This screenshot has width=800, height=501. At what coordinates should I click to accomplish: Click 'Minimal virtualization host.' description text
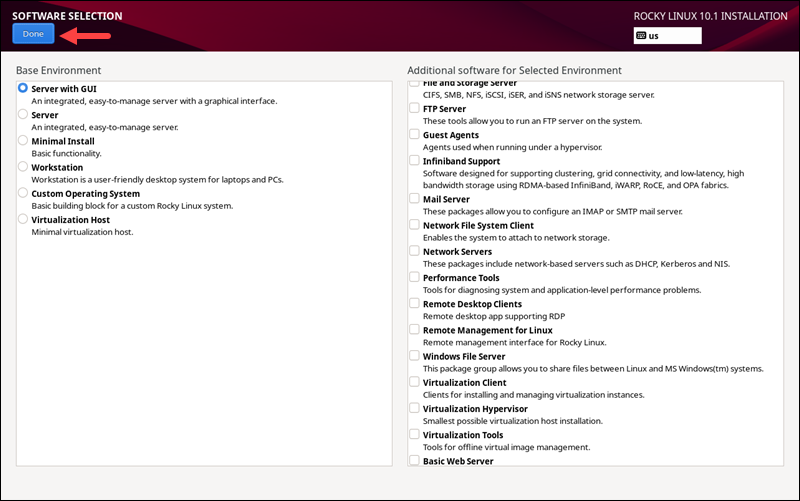point(82,232)
